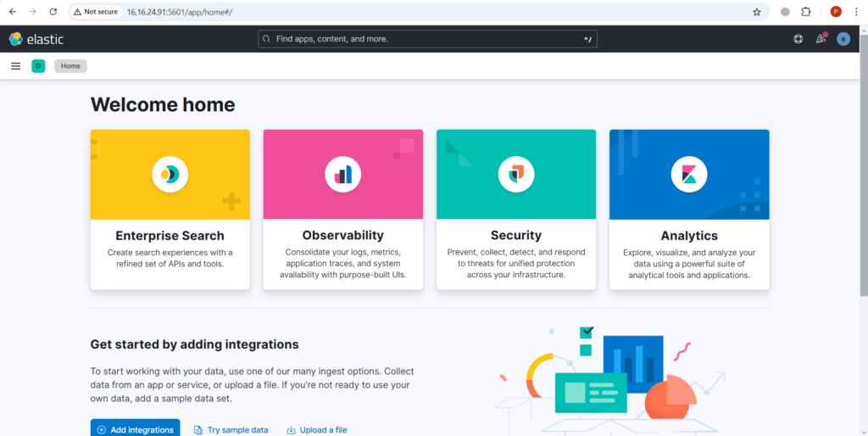Toggle the hamburger navigation menu
868x436 pixels.
coord(15,66)
